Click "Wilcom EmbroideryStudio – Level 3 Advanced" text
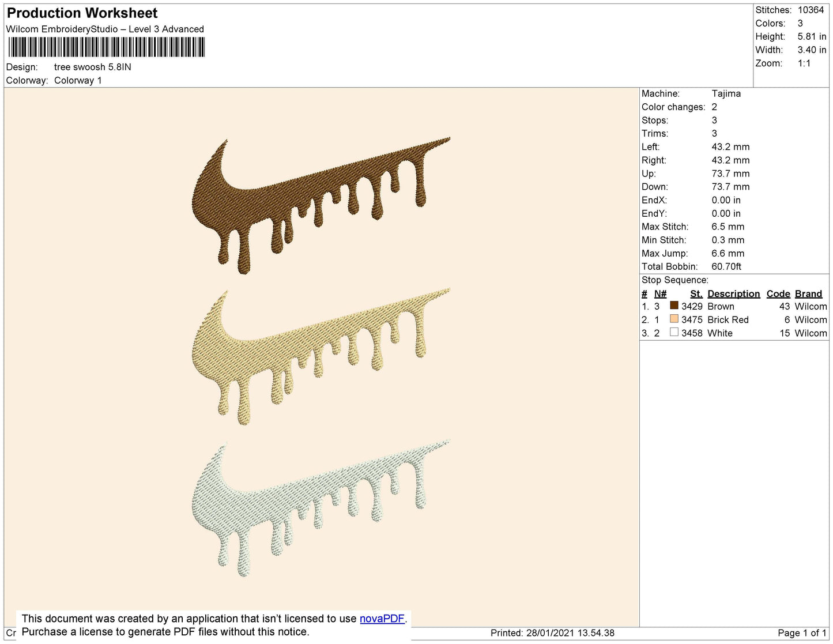Viewport: 833px width, 644px height. [105, 29]
